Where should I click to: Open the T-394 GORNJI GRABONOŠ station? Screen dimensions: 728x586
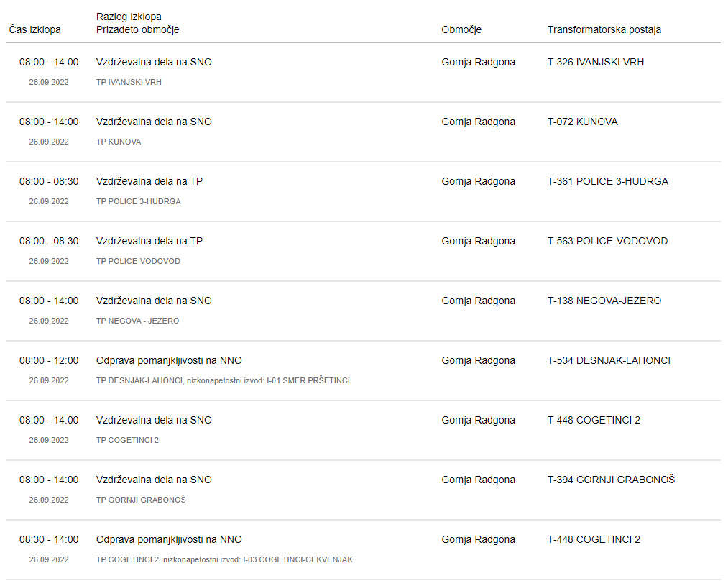(611, 480)
